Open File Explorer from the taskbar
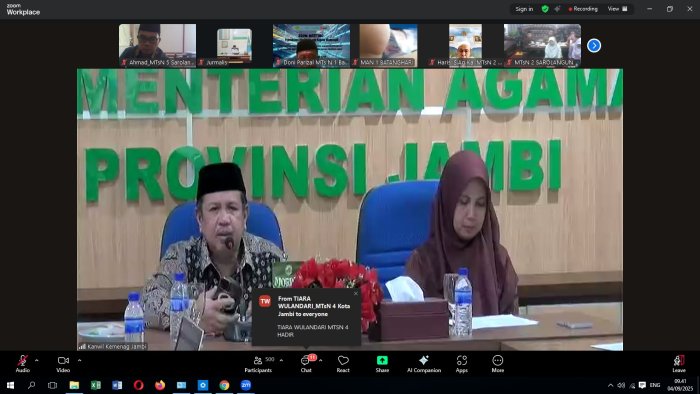The height and width of the screenshot is (394, 700). point(74,385)
